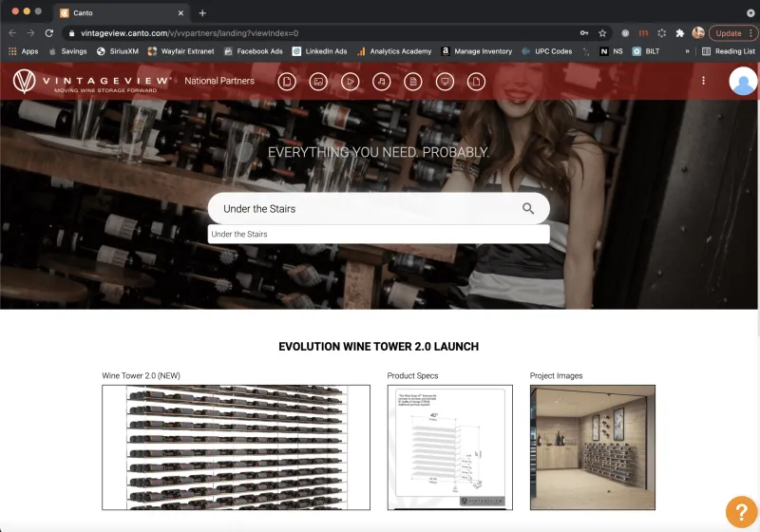Click the Project Images label
760x532 pixels.
tap(556, 375)
